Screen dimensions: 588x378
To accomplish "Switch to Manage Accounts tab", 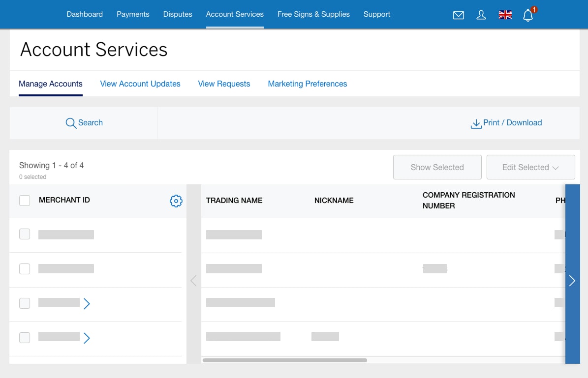I will pos(51,84).
